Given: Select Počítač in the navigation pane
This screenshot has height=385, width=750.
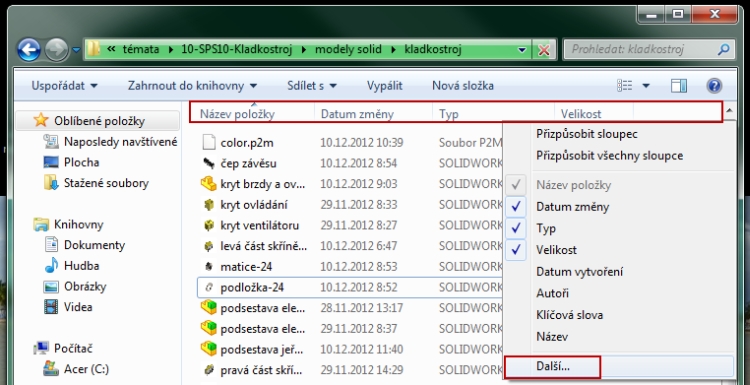Looking at the screenshot, I should click(x=63, y=348).
